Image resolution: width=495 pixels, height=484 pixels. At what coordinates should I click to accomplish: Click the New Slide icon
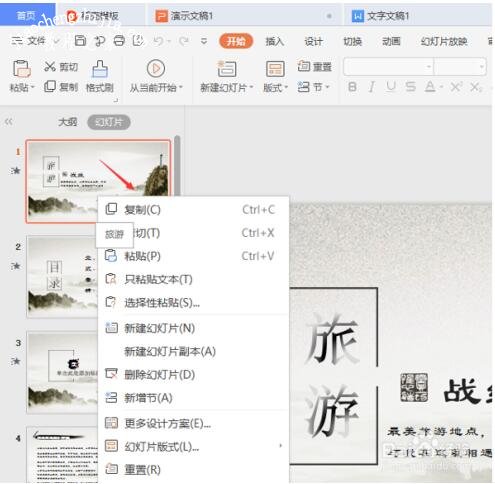[227, 69]
